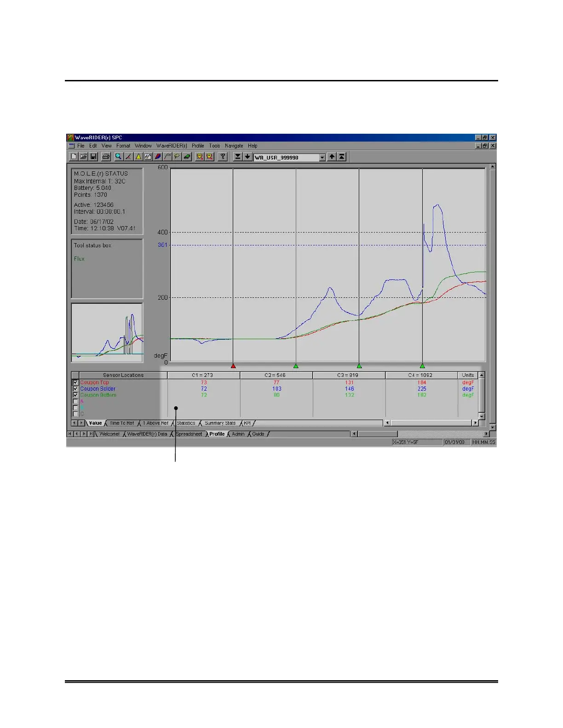The width and height of the screenshot is (563, 728).
Task: Click the C1 = 273 column header
Action: tap(203, 375)
